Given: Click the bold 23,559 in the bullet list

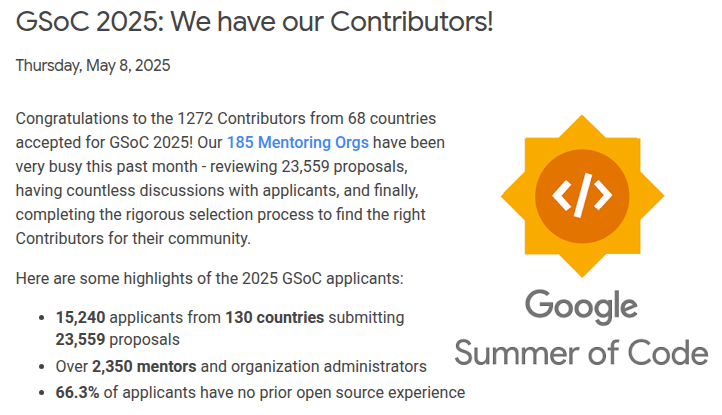Looking at the screenshot, I should pos(81,340).
